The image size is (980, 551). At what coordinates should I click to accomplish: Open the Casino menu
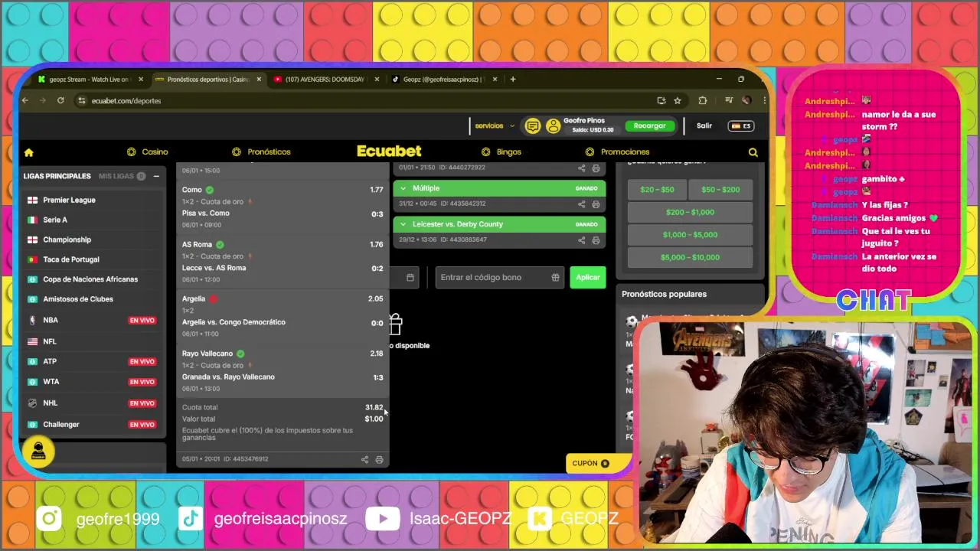pos(148,152)
